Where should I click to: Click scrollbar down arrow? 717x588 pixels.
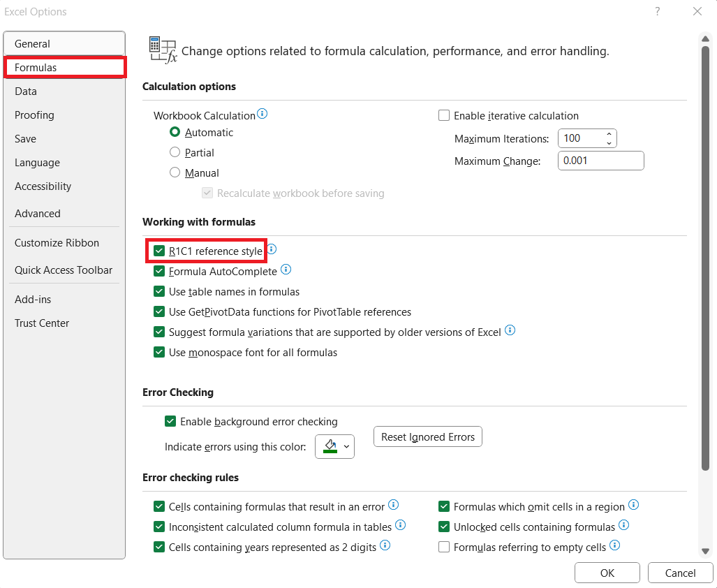point(706,551)
